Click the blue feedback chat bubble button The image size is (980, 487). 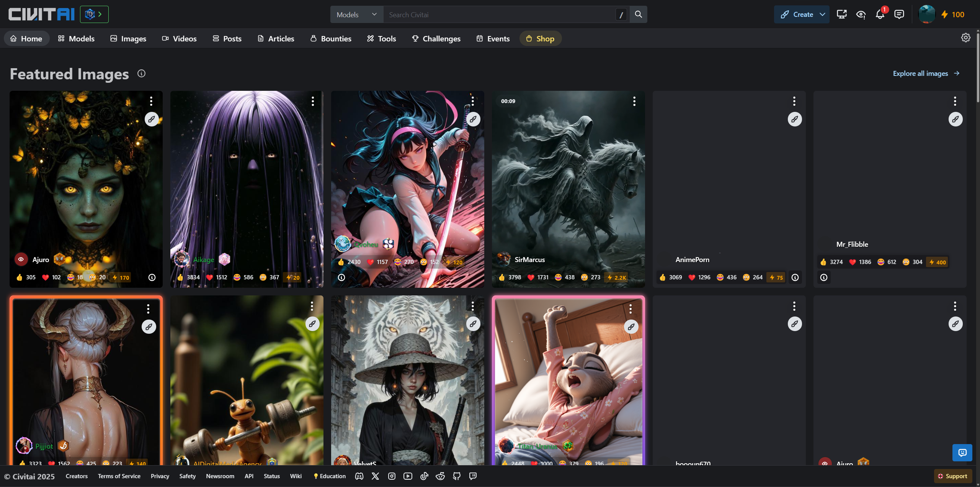962,453
